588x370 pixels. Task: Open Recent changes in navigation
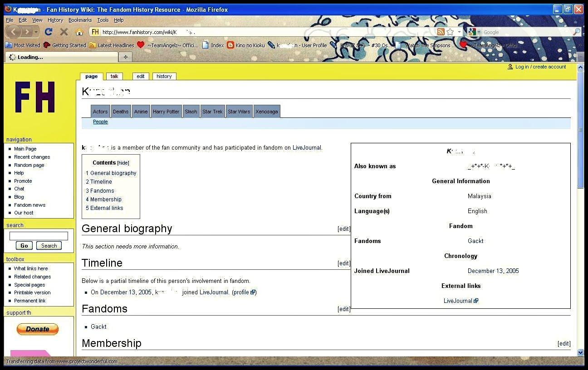tap(32, 157)
